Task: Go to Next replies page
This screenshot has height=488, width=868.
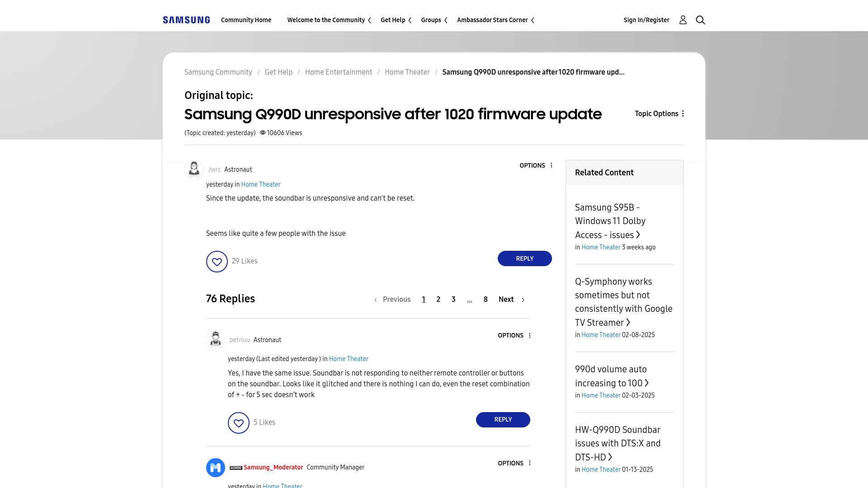Action: [x=511, y=300]
